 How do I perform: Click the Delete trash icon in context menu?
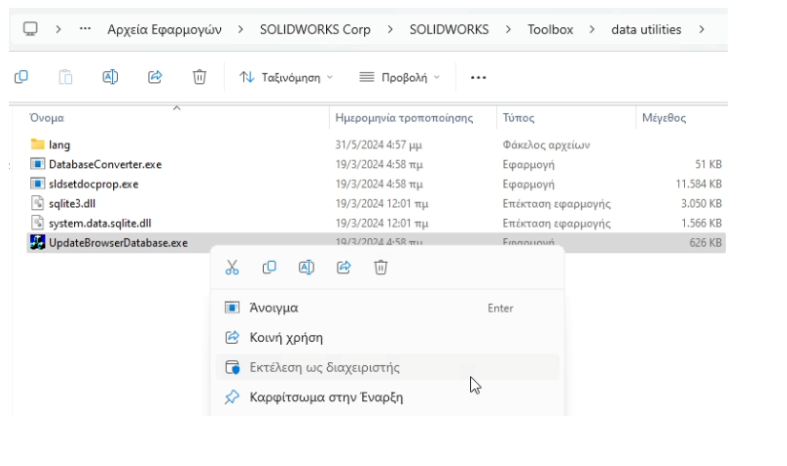pos(380,267)
